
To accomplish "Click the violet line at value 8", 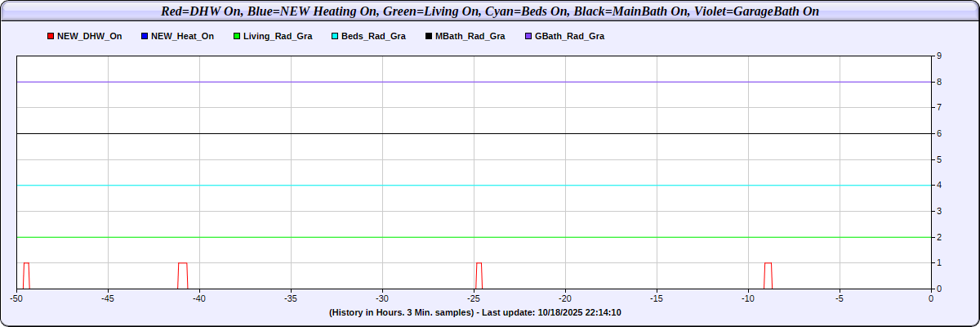I will pyautogui.click(x=474, y=82).
